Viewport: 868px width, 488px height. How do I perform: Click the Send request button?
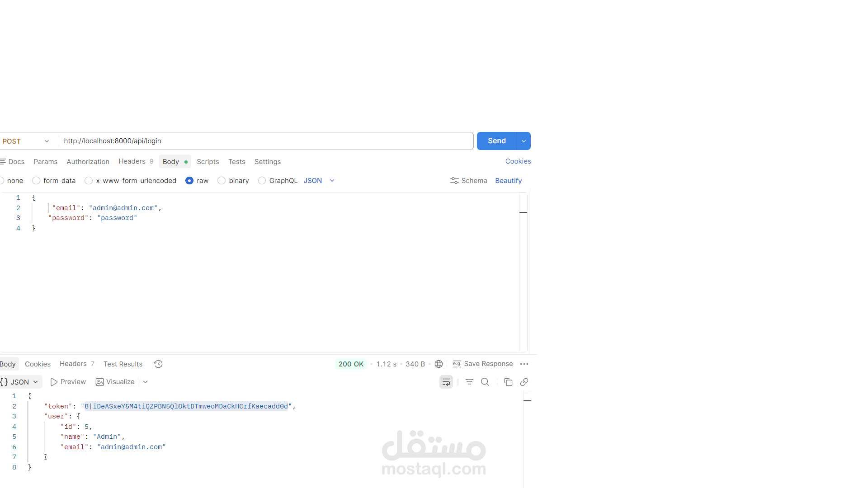tap(496, 141)
